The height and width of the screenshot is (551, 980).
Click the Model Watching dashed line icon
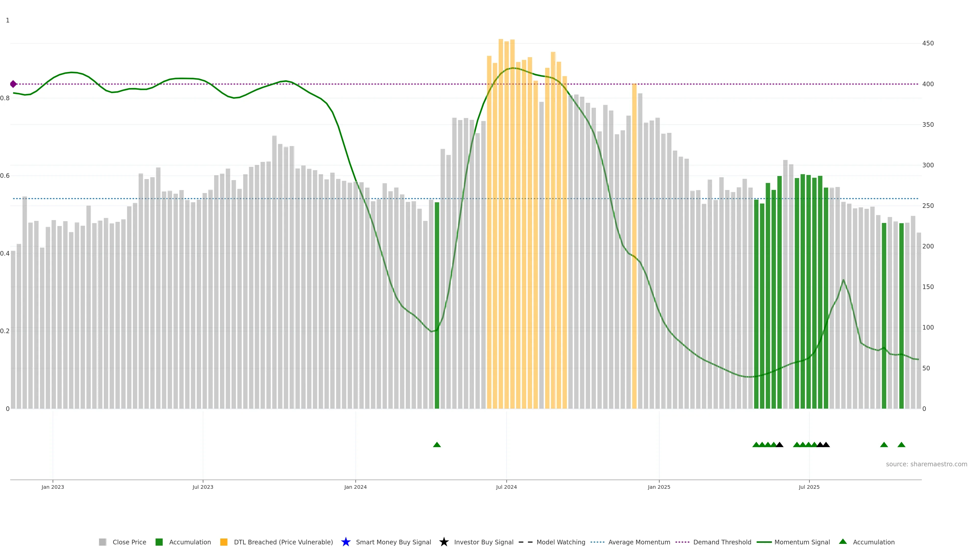pos(525,542)
